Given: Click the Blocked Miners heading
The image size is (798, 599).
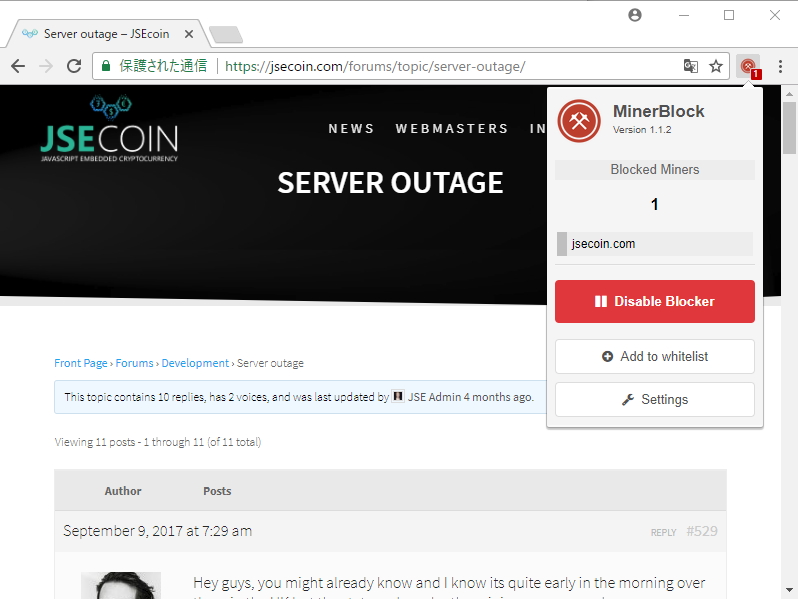Looking at the screenshot, I should (654, 169).
